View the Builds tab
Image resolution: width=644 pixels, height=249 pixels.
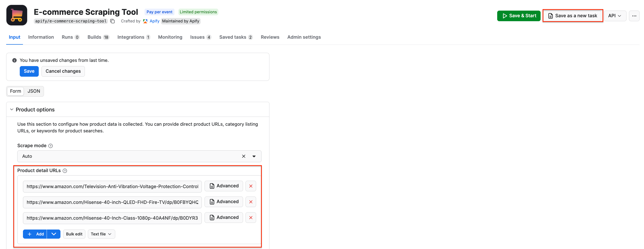pos(98,37)
